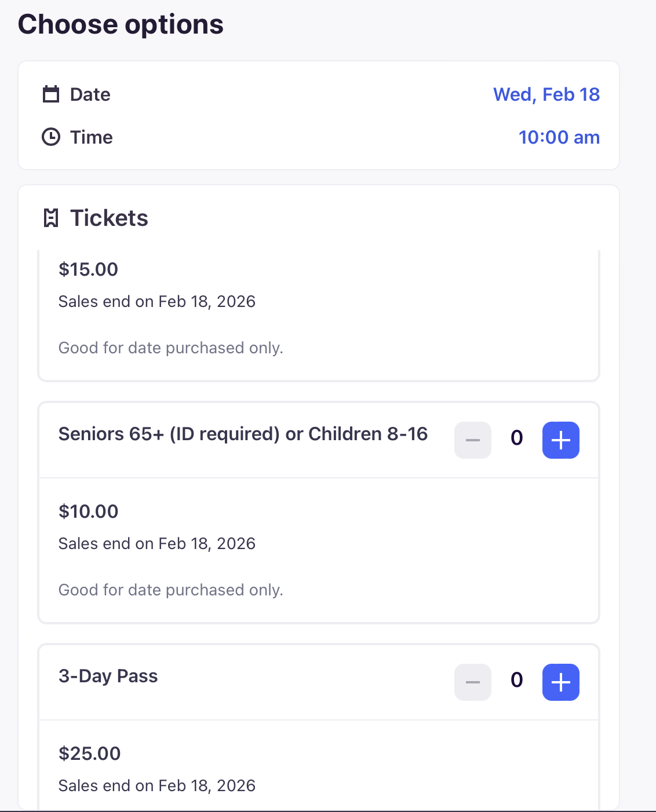Screen dimensions: 656x812
Task: Click the Choose options heading
Action: 121,25
